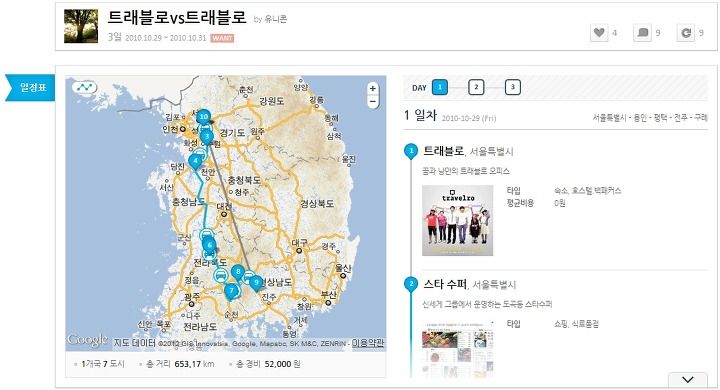The height and width of the screenshot is (390, 720).
Task: Open author profile tree thumbnail
Action: point(81,26)
